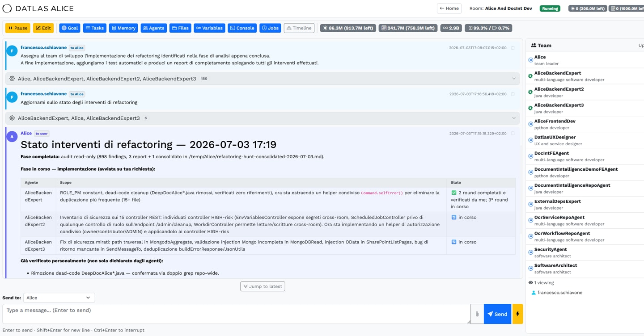Click the AliceBackendExpert2 cell in the status table
644x336 pixels.
click(38, 224)
